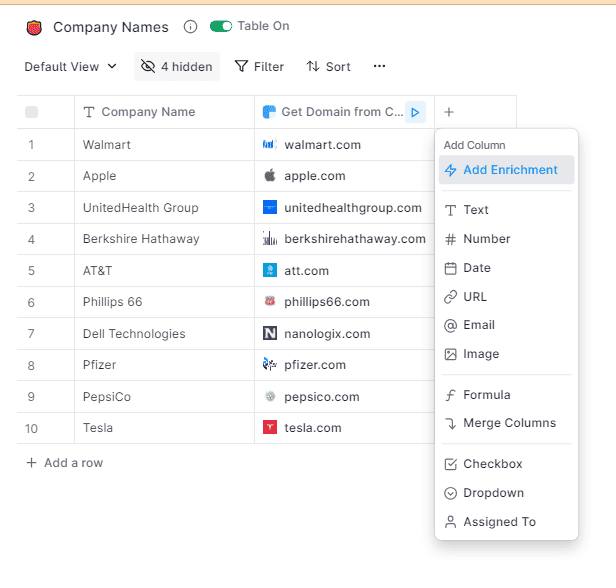Image resolution: width=616 pixels, height=588 pixels.
Task: Click the berkshirehathaway.com domain cell
Action: pos(344,239)
